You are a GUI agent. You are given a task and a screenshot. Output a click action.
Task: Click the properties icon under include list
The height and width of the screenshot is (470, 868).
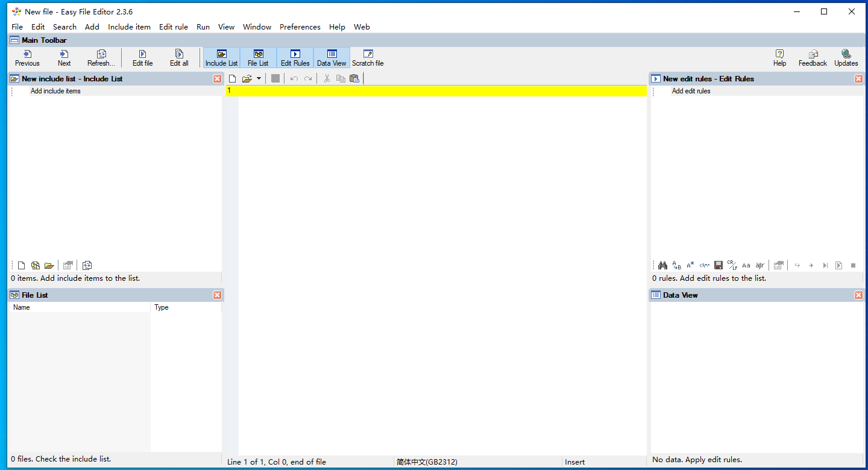(x=68, y=265)
